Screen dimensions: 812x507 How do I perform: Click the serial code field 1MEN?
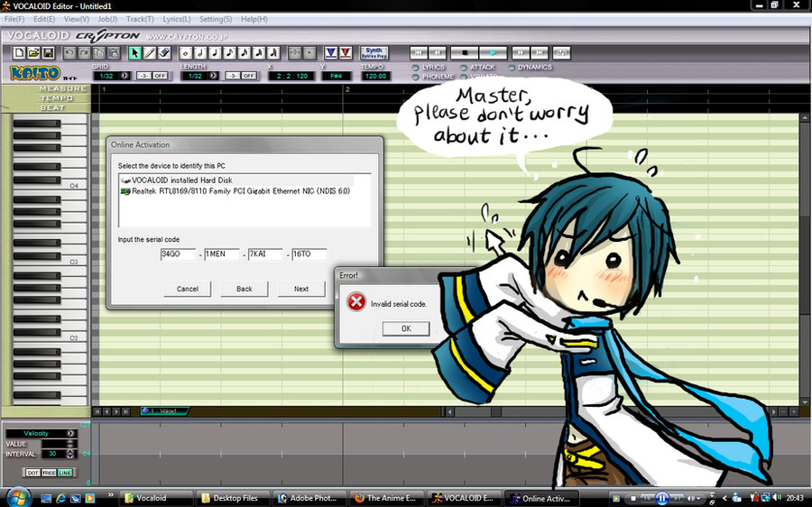pos(222,253)
